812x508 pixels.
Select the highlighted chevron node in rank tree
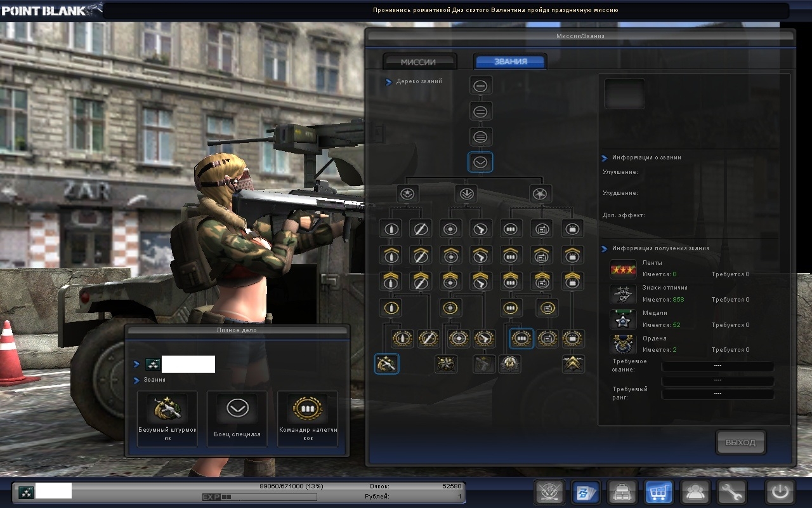pos(480,161)
